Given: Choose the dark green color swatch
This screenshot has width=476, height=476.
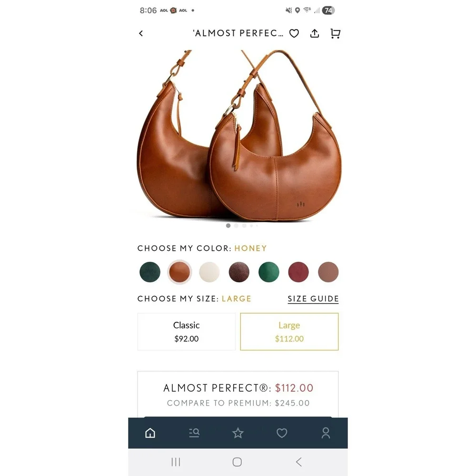Looking at the screenshot, I should coord(150,272).
